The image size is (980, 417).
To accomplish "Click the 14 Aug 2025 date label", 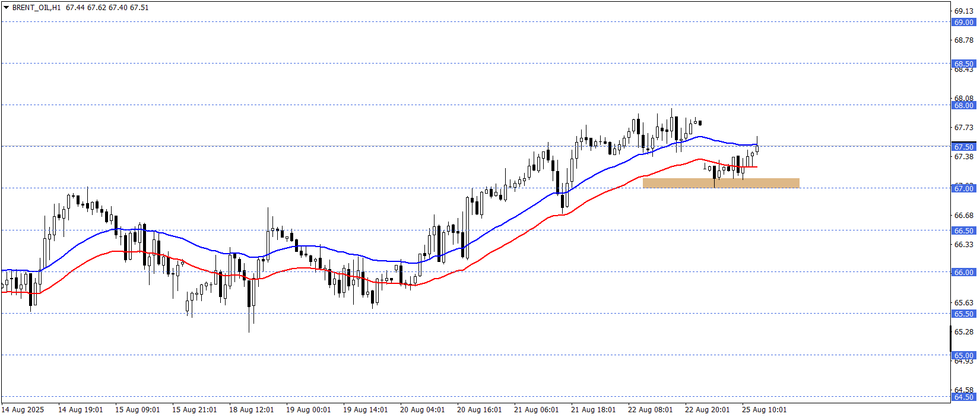I will [23, 410].
